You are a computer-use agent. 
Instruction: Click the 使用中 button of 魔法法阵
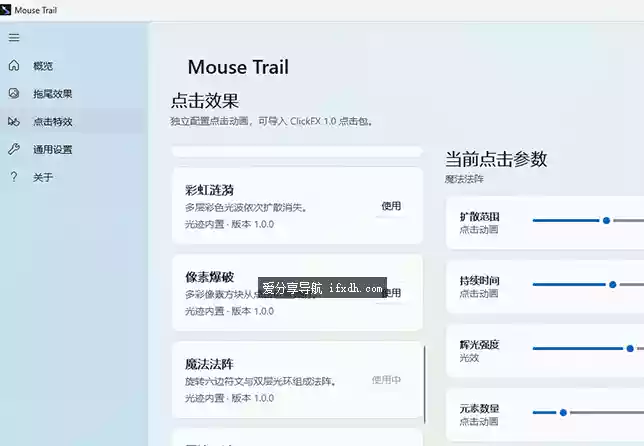coord(386,380)
